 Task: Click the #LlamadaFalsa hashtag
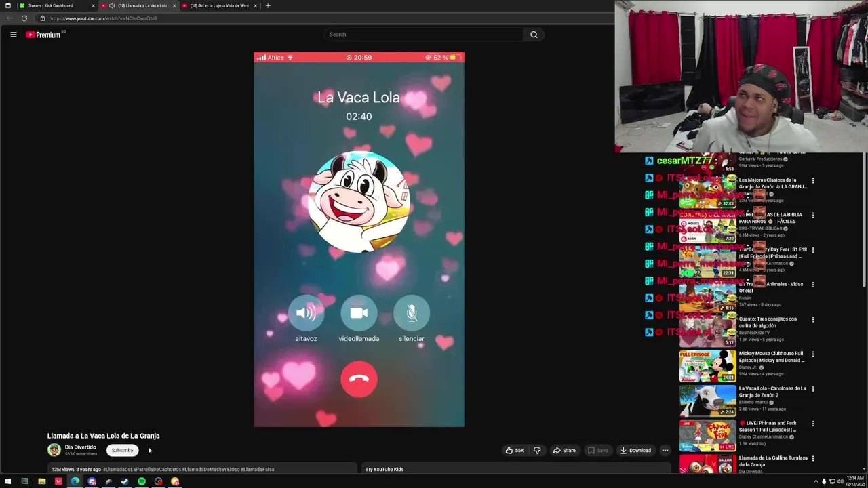tap(257, 469)
